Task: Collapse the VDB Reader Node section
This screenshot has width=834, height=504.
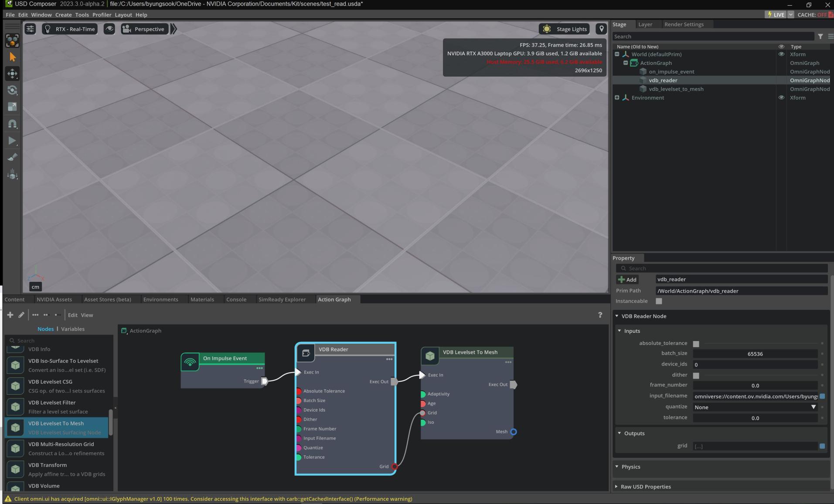Action: click(x=617, y=316)
